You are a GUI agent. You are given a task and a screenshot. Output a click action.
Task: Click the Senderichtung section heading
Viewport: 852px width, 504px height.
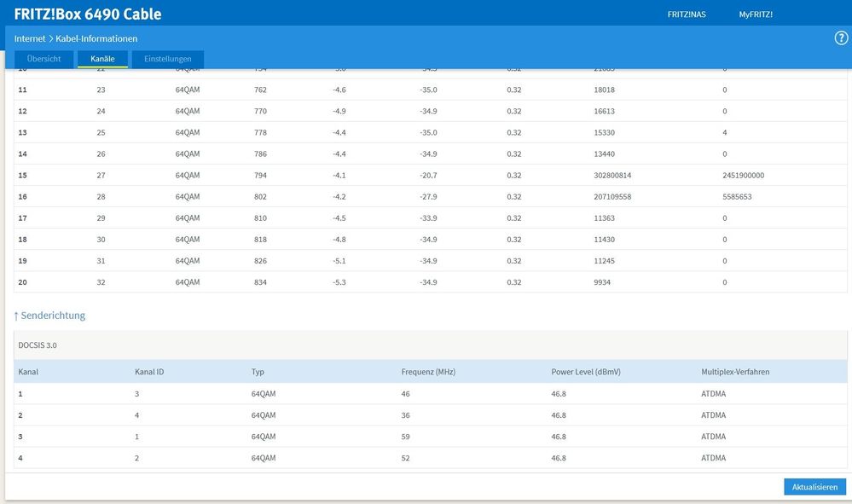pyautogui.click(x=53, y=316)
